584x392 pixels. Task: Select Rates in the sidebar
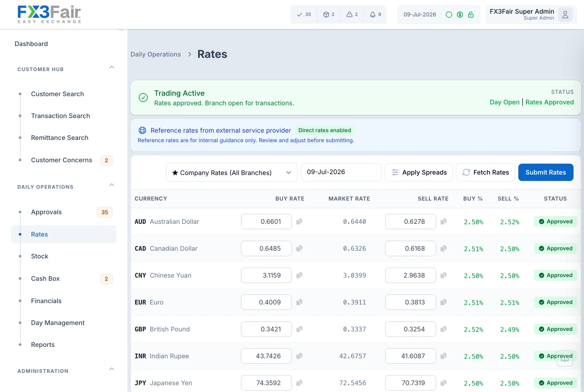63,234
